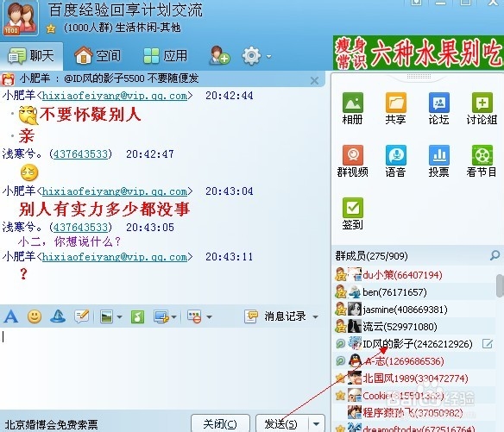
Task: Expand the screen capture dropdown arrow
Action: point(173,317)
